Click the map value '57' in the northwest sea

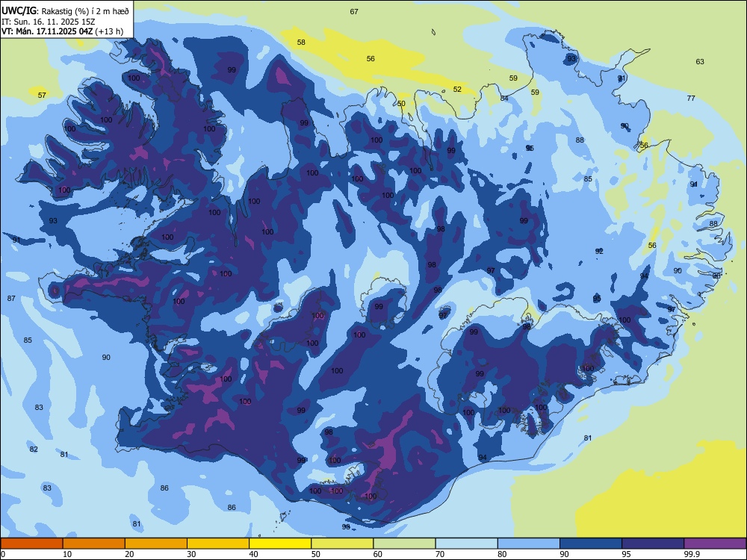pos(42,96)
